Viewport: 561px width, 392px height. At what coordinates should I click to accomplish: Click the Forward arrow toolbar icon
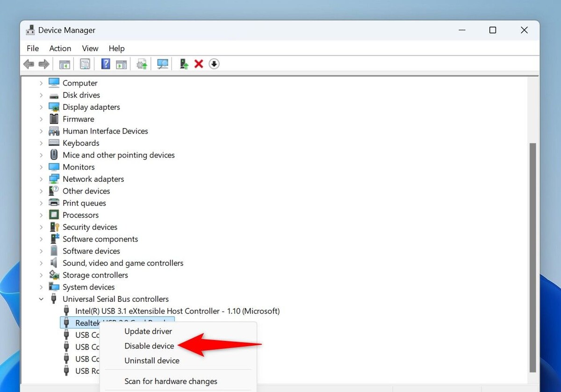(44, 64)
